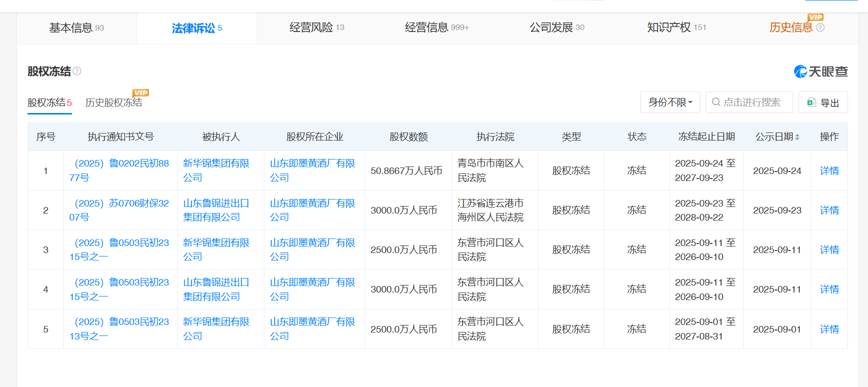Screen dimensions: 868x387
Task: Switch to the 法律诉讼 tab
Action: click(x=197, y=28)
